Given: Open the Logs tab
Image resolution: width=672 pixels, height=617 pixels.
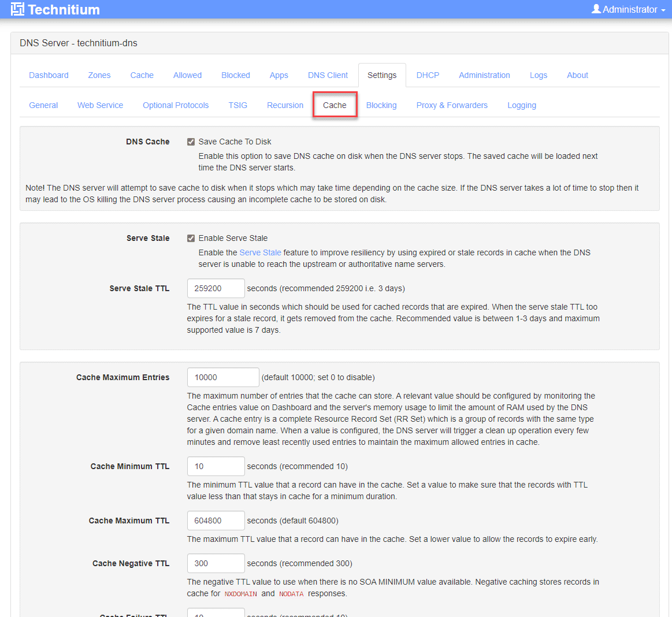Looking at the screenshot, I should [x=539, y=75].
